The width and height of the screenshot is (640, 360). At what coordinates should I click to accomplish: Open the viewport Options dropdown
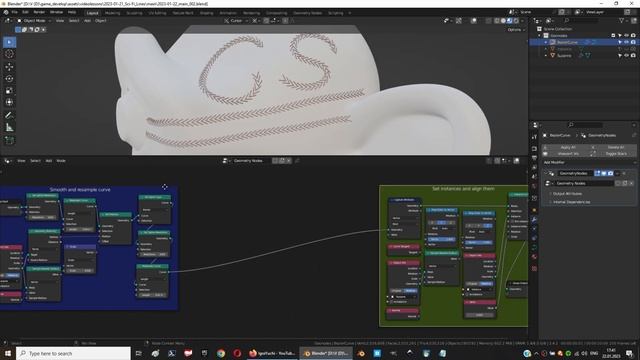pos(516,30)
